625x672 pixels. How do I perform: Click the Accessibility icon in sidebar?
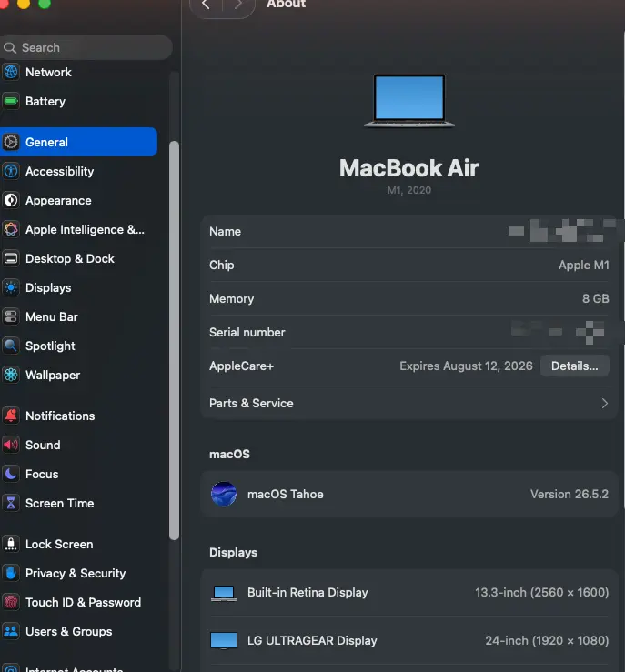point(11,171)
